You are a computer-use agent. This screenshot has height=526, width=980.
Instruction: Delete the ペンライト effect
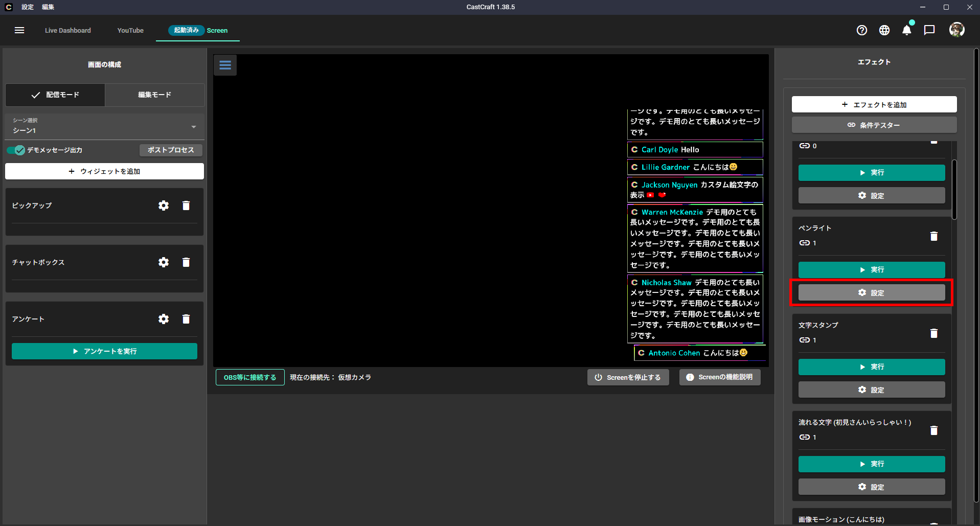pyautogui.click(x=934, y=236)
